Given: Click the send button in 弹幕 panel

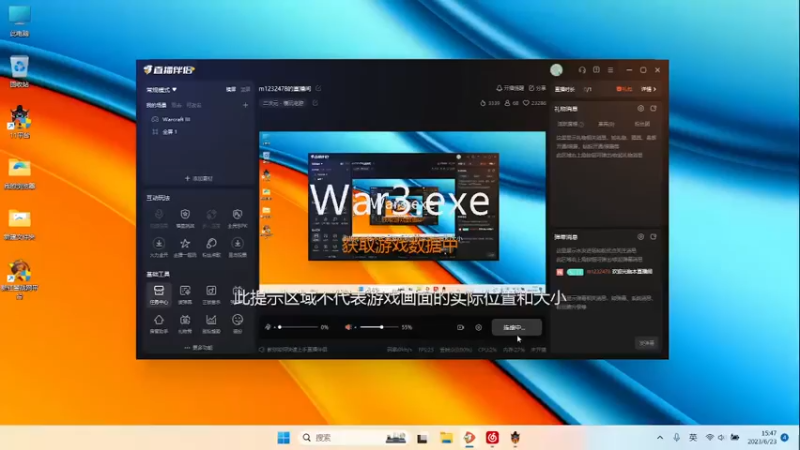Looking at the screenshot, I should (646, 343).
